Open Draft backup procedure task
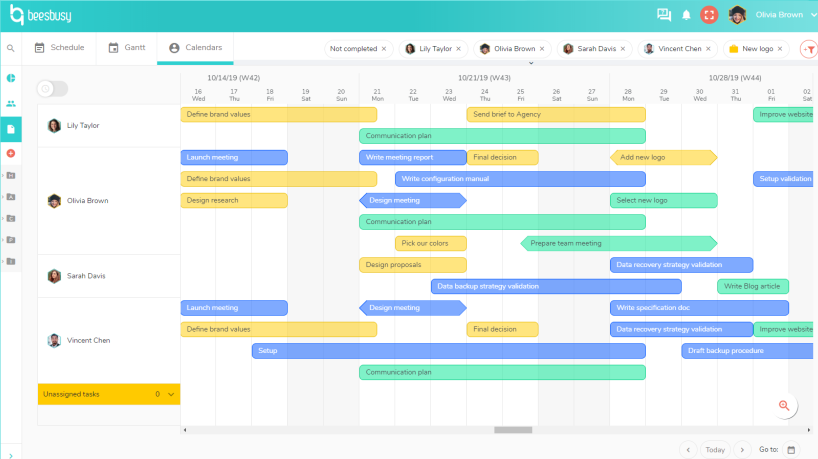The width and height of the screenshot is (818, 459). [x=747, y=351]
